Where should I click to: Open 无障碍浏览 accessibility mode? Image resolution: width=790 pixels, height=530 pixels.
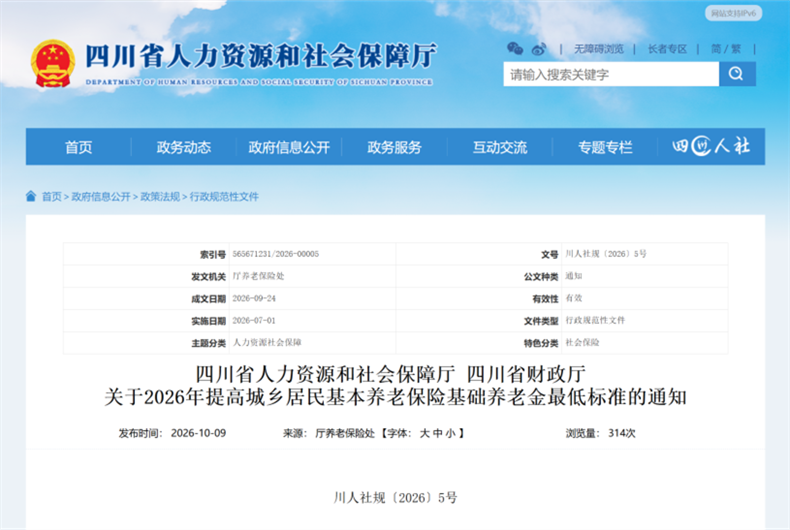(x=599, y=49)
